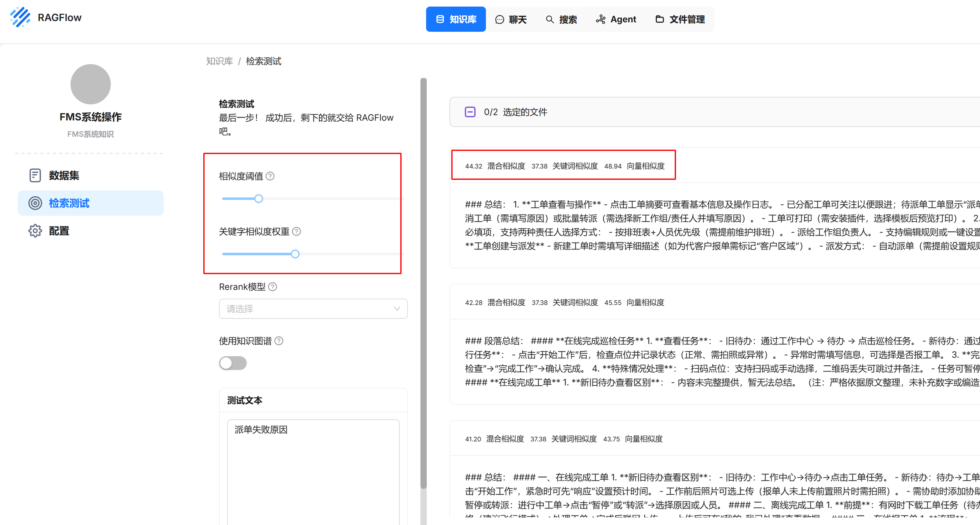Screen dimensions: 980x525
Task: Toggle the 选定的文件 selection checkbox
Action: coord(470,112)
